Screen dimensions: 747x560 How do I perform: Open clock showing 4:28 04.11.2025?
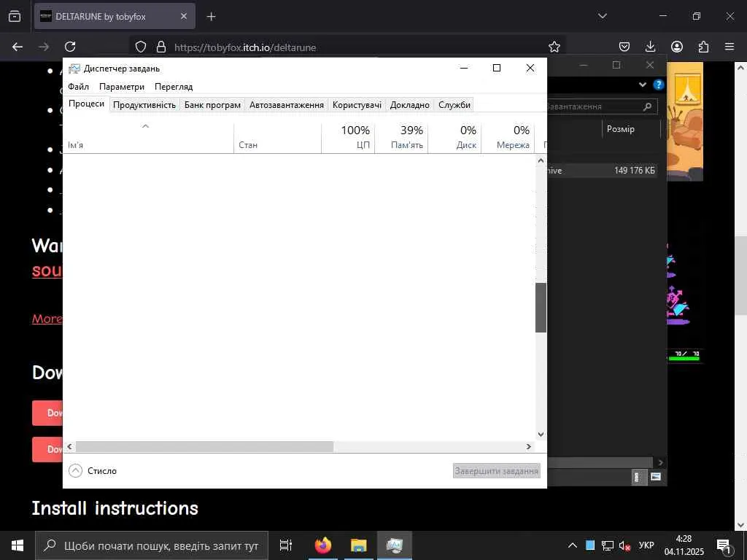(x=684, y=545)
